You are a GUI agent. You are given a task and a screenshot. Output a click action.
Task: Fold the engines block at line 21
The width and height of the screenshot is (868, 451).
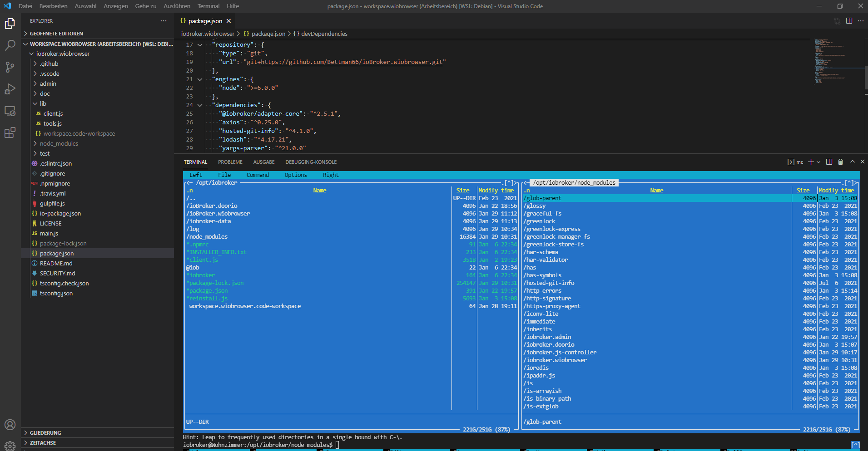(200, 79)
